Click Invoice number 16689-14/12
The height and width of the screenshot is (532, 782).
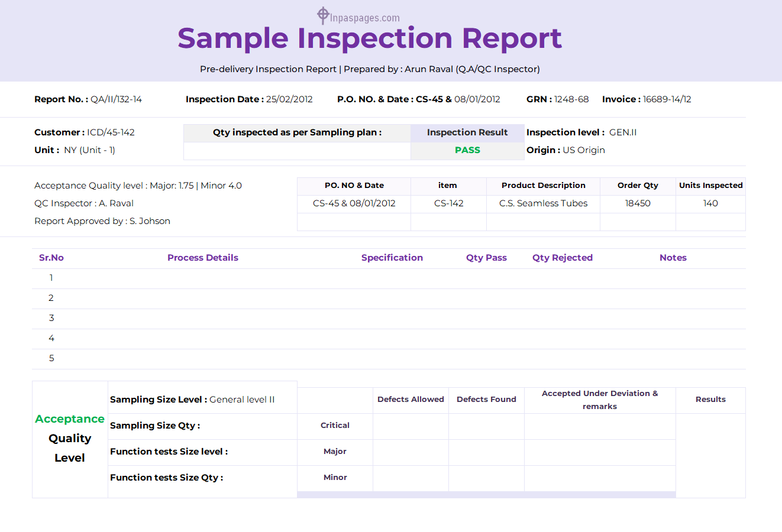[665, 99]
